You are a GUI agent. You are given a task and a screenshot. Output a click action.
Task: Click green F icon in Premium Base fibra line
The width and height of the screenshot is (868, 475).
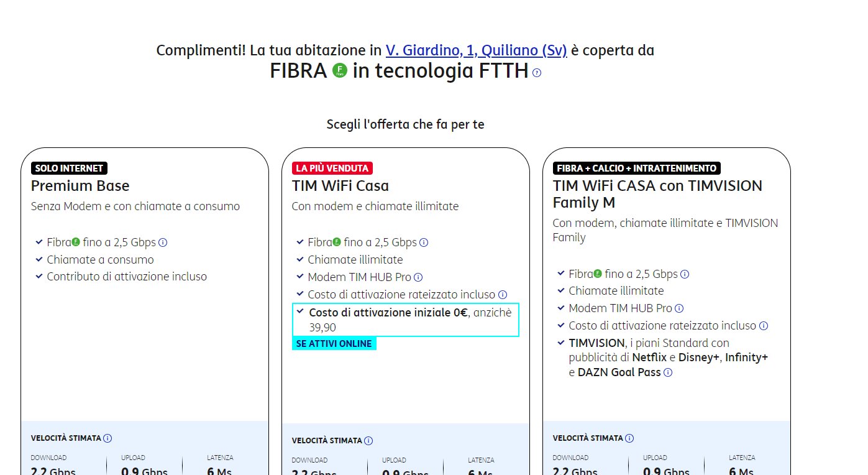pos(76,242)
